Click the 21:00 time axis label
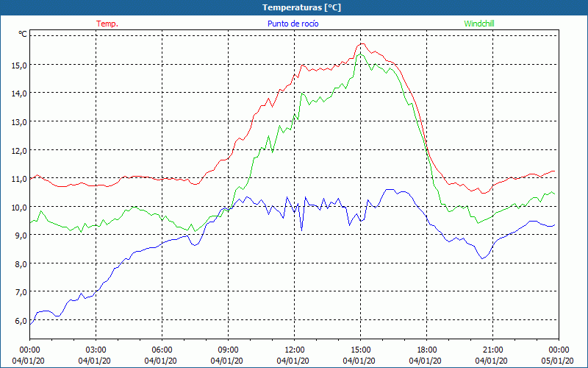 click(x=492, y=350)
